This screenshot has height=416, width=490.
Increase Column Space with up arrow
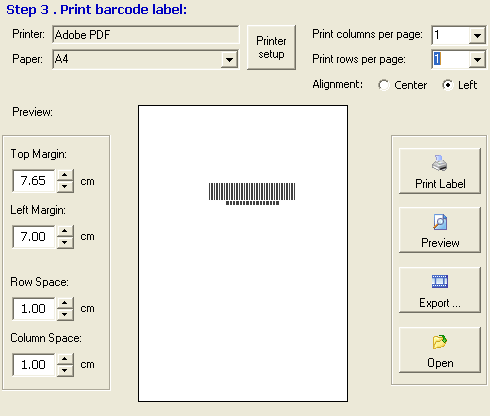65,359
